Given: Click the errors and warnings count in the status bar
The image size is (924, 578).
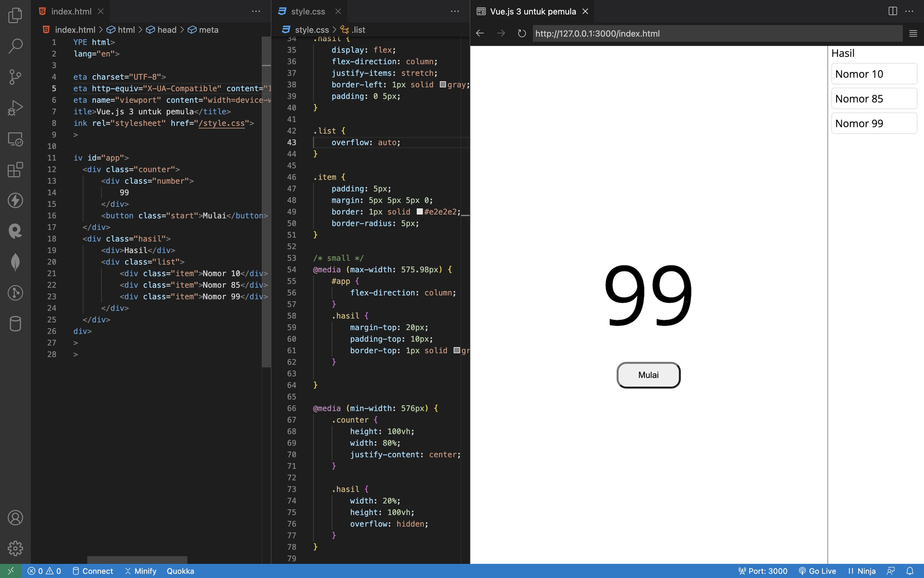Looking at the screenshot, I should [x=44, y=571].
